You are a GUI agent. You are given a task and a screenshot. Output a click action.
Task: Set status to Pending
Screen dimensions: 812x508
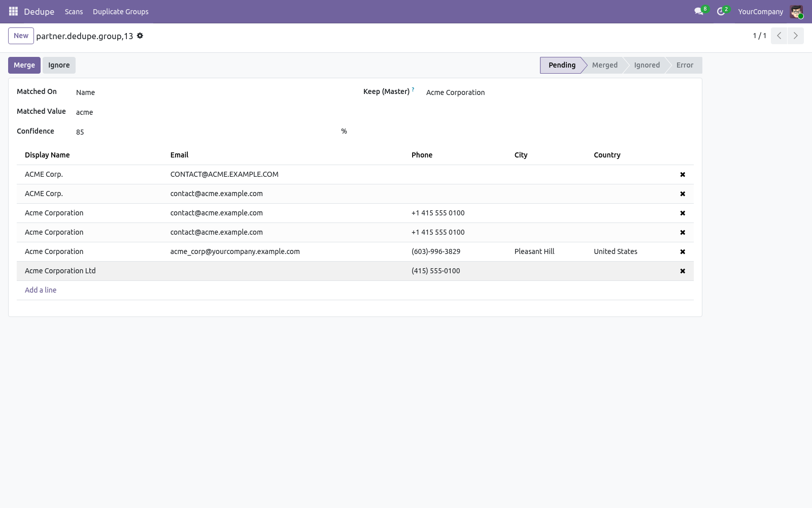click(x=562, y=65)
